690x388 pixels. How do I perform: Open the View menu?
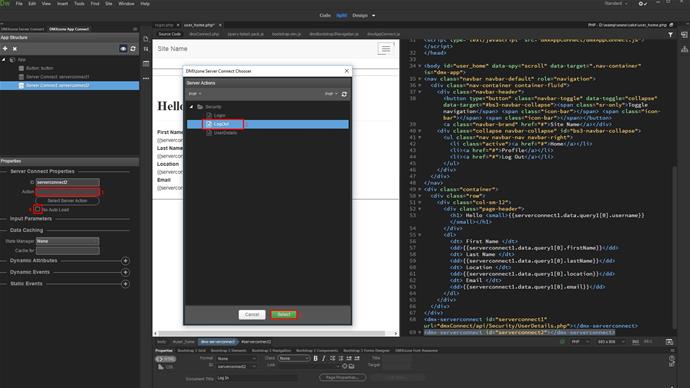coord(46,4)
